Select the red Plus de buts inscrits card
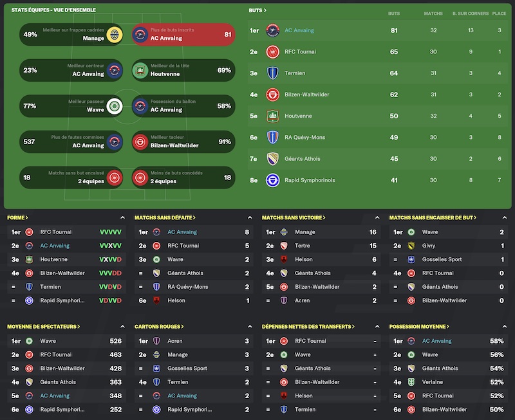515x420 pixels. pyautogui.click(x=183, y=35)
